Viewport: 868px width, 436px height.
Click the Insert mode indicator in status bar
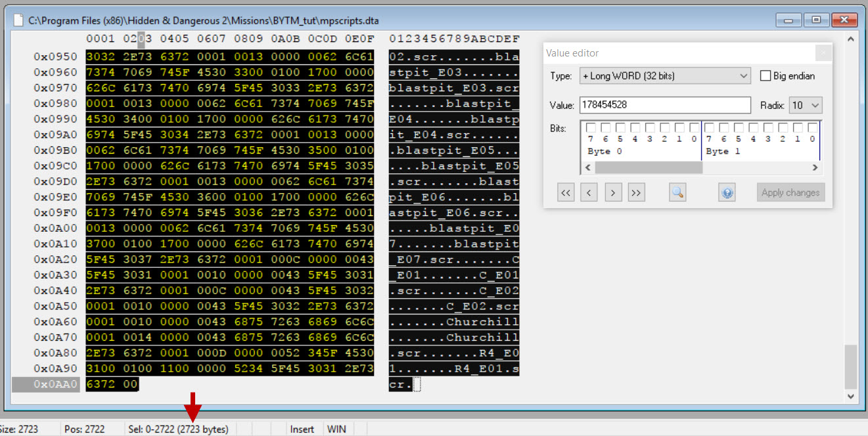point(302,429)
